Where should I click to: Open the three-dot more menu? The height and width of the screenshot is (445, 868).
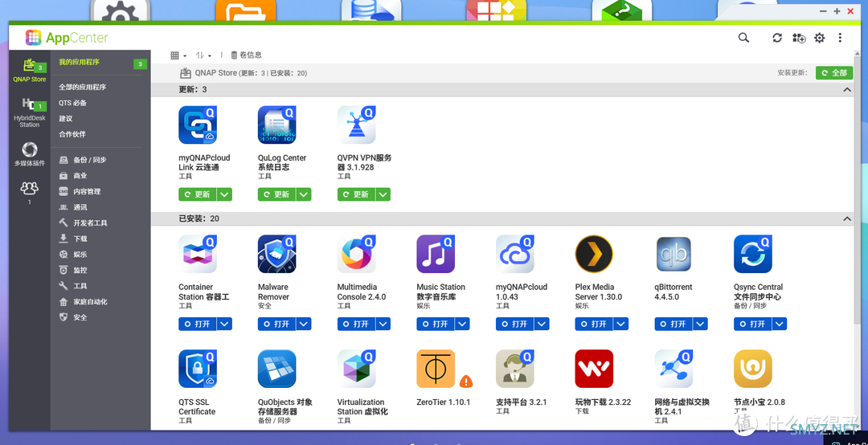840,38
